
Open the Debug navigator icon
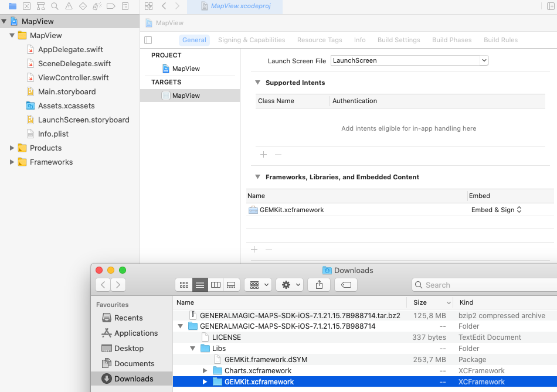(97, 6)
